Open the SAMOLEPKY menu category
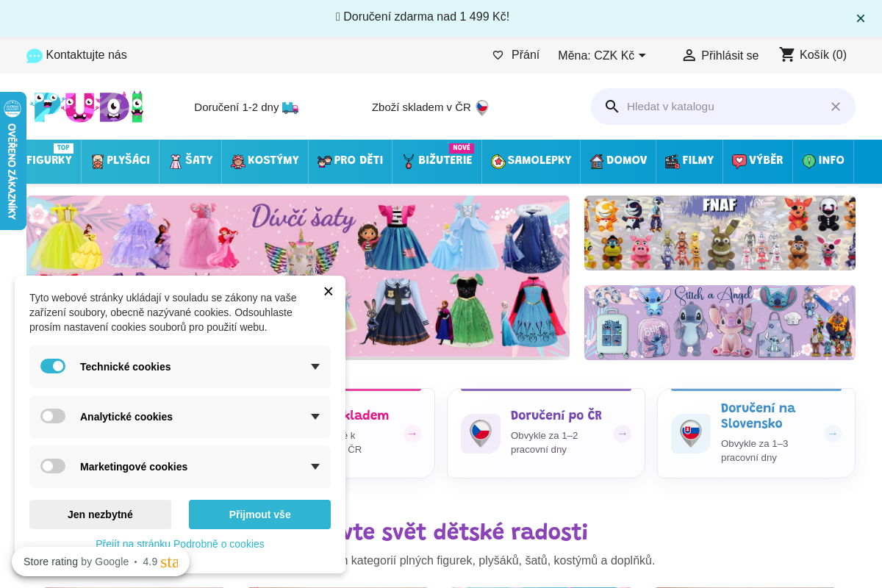 click(x=531, y=160)
